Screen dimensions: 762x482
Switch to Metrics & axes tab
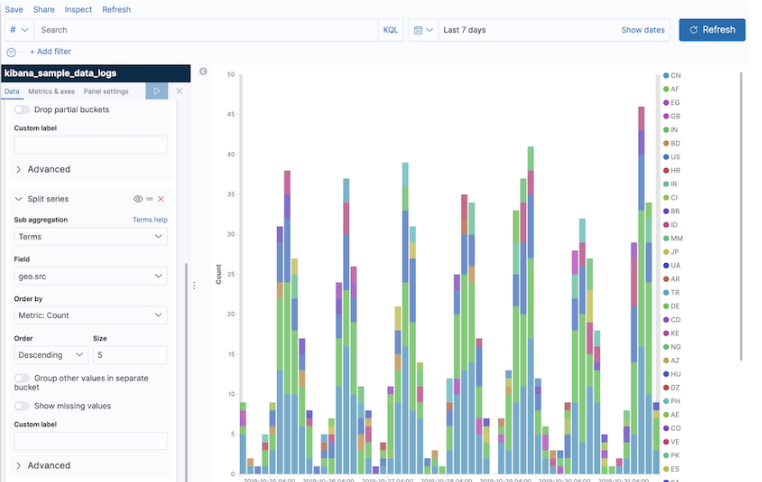51,91
